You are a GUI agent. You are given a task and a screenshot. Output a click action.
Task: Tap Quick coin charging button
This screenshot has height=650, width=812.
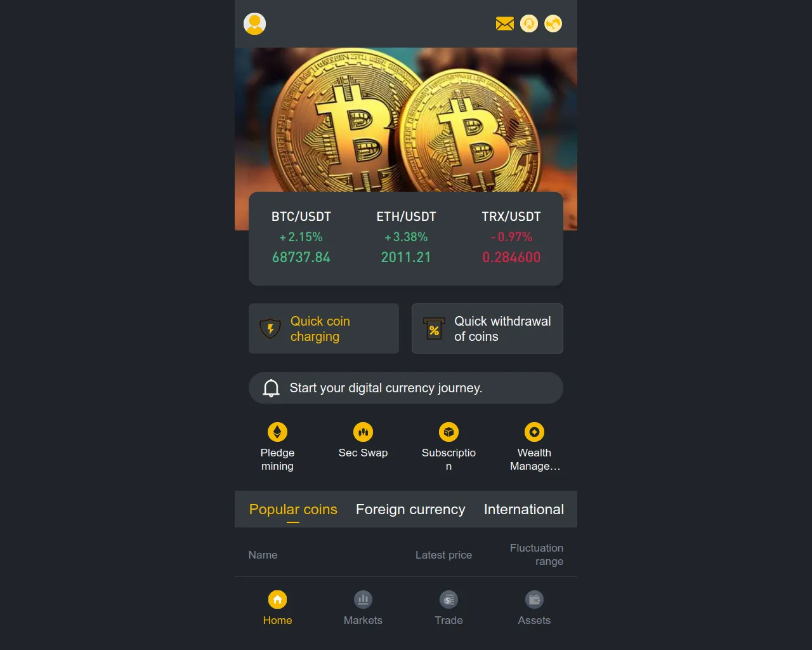coord(324,329)
